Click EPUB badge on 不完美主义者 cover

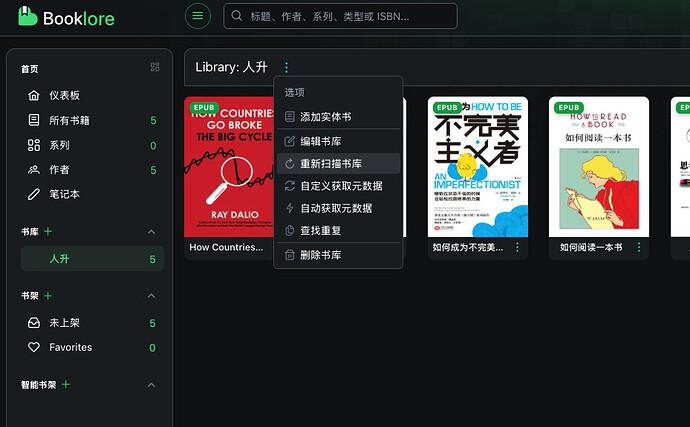[x=448, y=107]
